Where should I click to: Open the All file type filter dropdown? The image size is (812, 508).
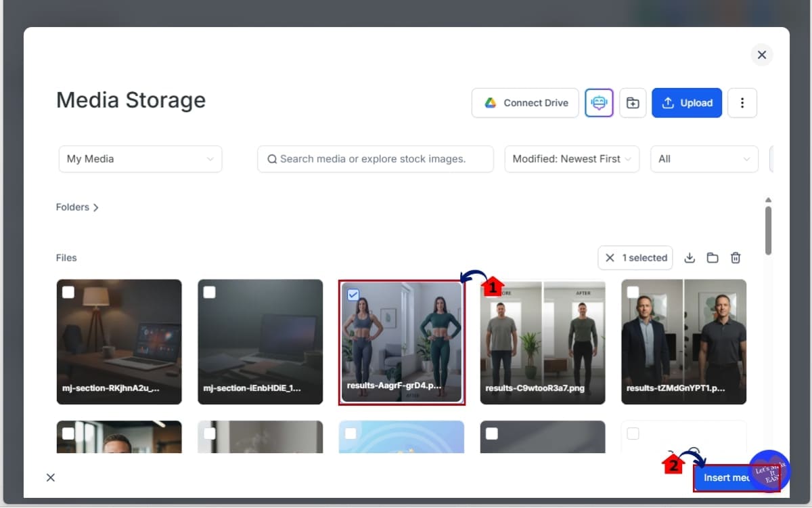(704, 158)
